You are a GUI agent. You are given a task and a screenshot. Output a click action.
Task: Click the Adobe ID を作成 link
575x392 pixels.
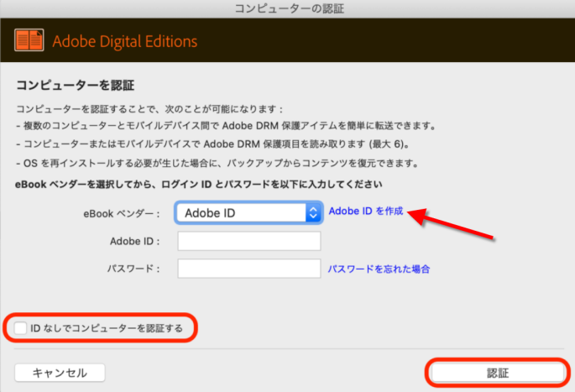click(x=366, y=212)
